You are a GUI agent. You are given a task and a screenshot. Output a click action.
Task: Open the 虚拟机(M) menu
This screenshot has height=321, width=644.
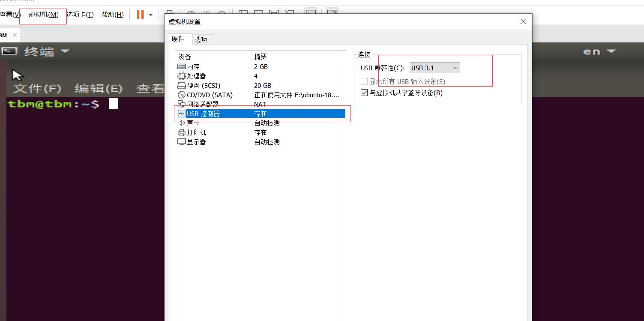point(43,15)
